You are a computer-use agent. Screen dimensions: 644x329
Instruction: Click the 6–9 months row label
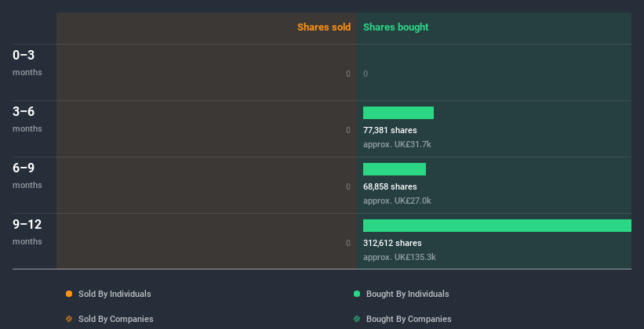(x=27, y=175)
